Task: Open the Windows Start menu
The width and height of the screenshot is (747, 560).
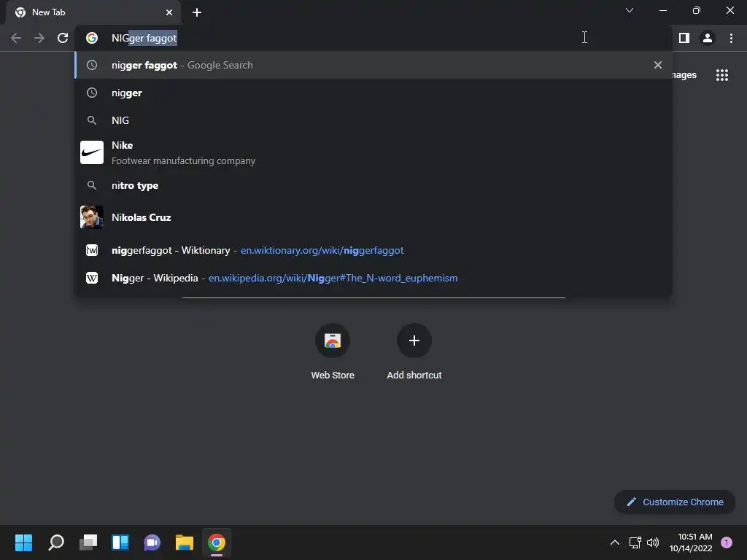Action: [x=24, y=542]
